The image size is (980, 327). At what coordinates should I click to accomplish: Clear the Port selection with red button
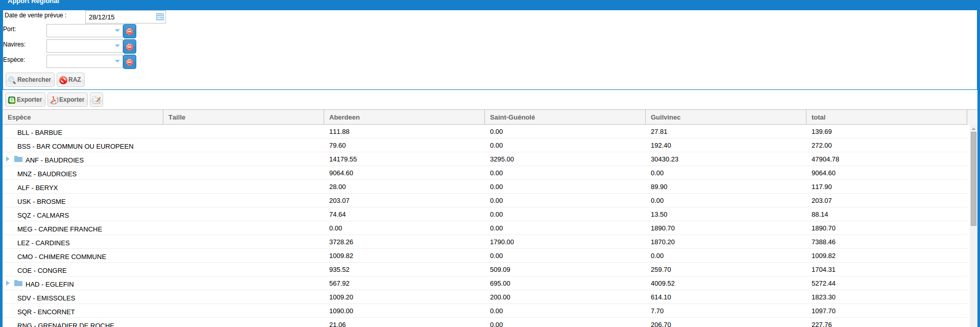(x=130, y=31)
